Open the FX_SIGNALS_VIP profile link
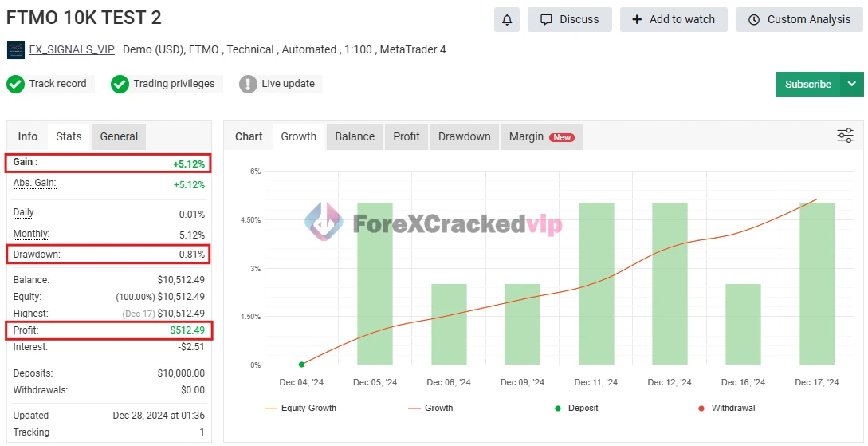The height and width of the screenshot is (446, 868). 72,49
